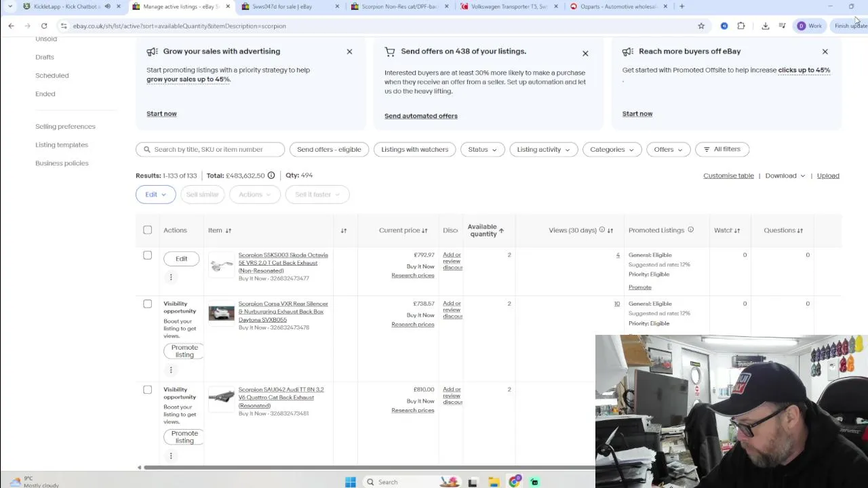Open the browser extensions puzzle icon
868x488 pixels.
(741, 26)
